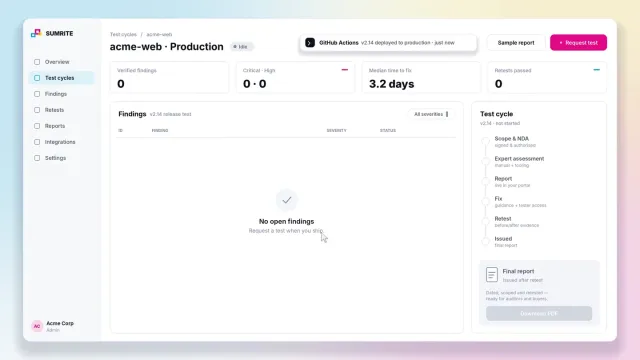The image size is (640, 360).
Task: Open Retests from the sidebar
Action: pyautogui.click(x=62, y=110)
